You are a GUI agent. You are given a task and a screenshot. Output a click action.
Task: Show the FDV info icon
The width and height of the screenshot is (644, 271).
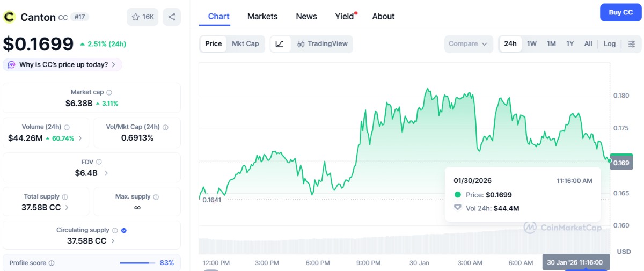tap(99, 162)
